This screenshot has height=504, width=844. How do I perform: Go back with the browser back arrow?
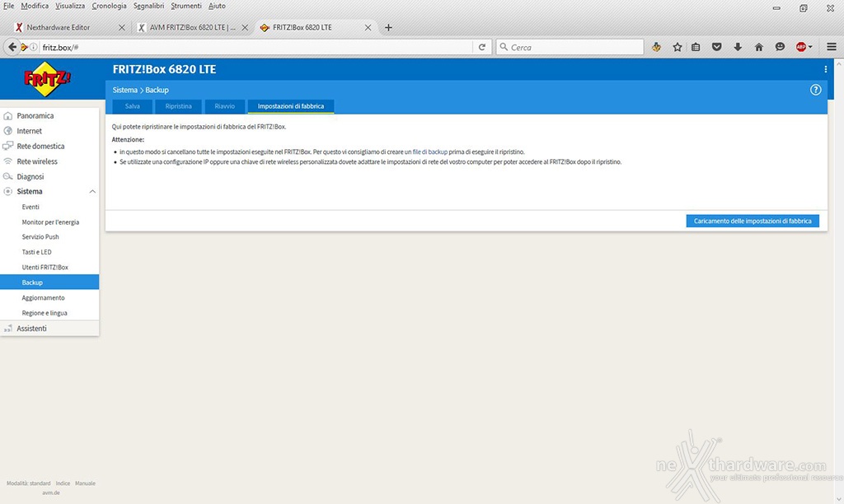[x=12, y=47]
